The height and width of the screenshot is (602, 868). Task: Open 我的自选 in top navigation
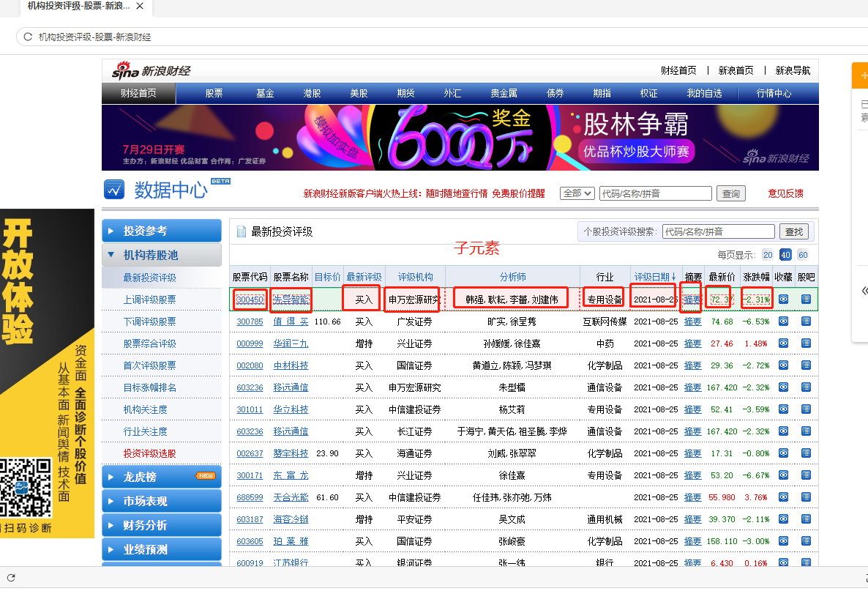pos(705,94)
